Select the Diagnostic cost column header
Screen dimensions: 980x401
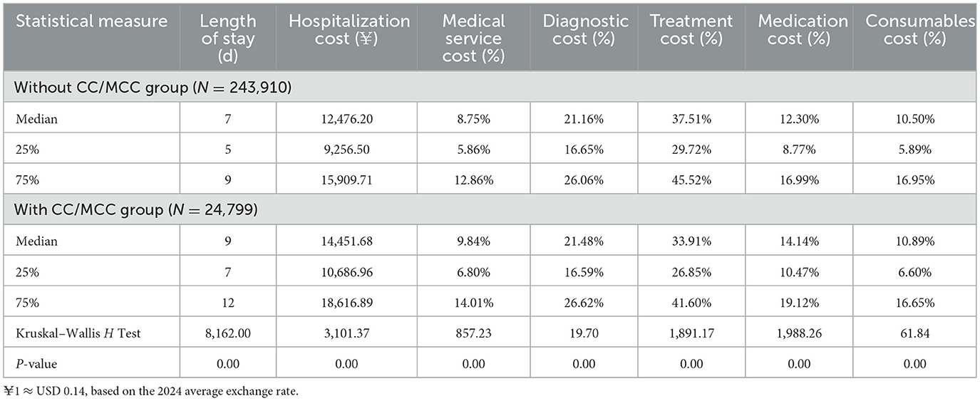(584, 29)
